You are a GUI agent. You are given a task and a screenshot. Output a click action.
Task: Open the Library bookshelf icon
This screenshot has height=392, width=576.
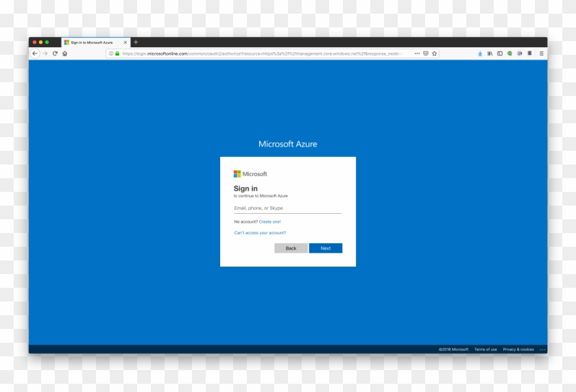pyautogui.click(x=490, y=53)
